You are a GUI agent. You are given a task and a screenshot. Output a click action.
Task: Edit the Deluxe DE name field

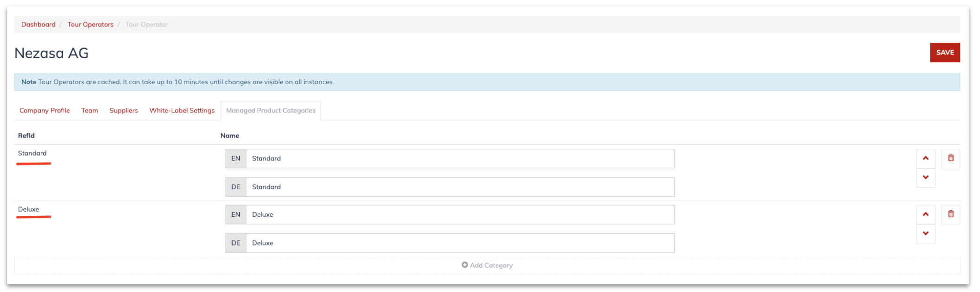[x=460, y=243]
